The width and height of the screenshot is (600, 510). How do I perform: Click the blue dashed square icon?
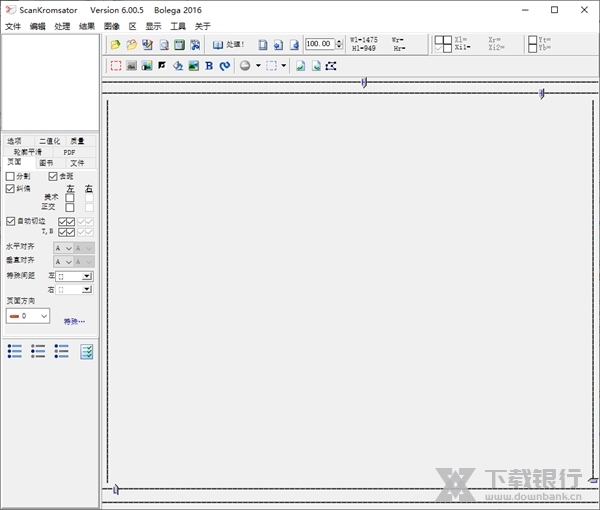coord(271,66)
